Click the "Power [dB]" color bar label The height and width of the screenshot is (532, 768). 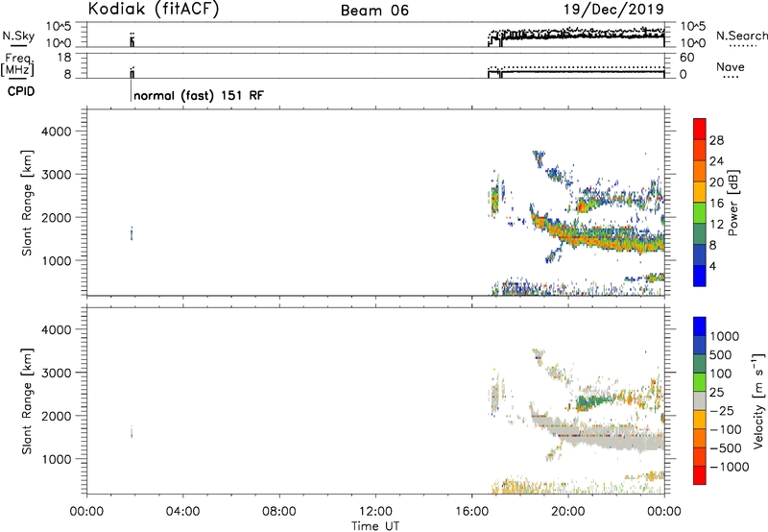point(732,203)
